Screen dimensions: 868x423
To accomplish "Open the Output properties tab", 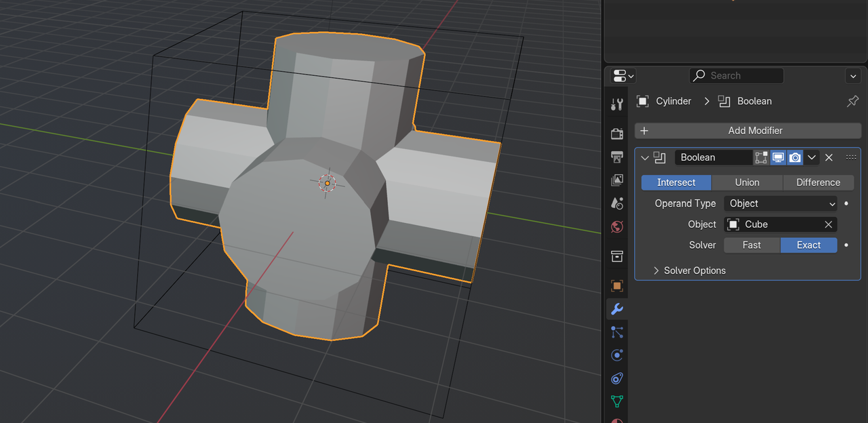I will point(616,157).
